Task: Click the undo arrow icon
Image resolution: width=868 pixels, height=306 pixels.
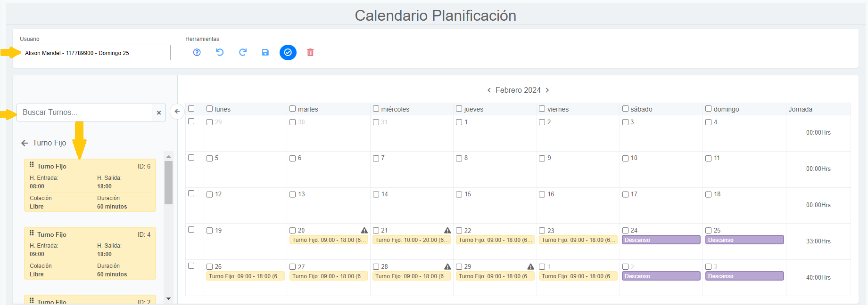Action: point(220,52)
